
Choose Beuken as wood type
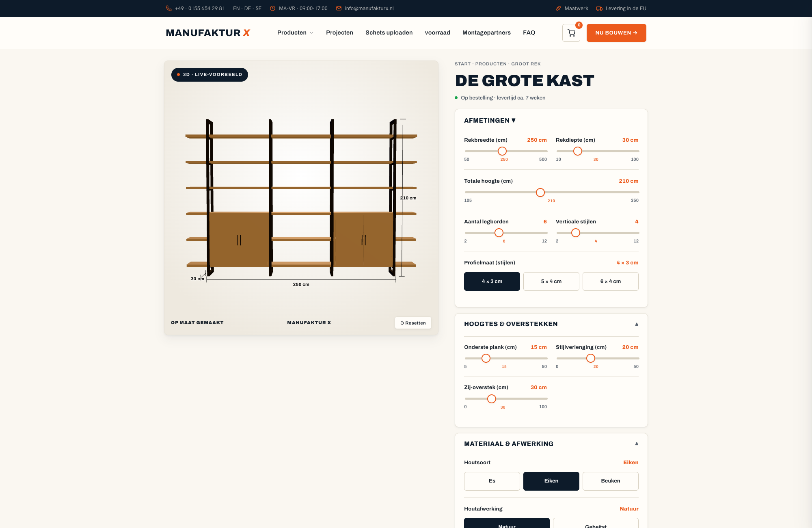pos(611,481)
